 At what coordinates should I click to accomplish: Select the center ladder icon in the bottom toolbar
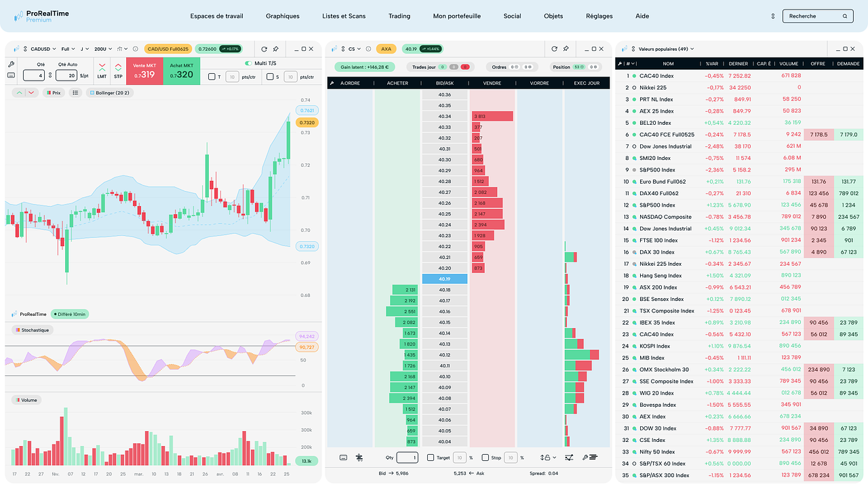pos(359,457)
